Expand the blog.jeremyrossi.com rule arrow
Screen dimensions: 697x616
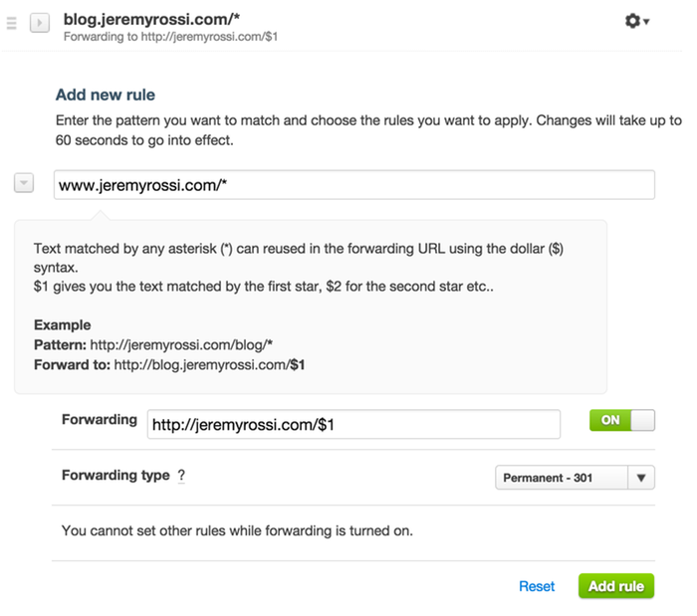40,22
